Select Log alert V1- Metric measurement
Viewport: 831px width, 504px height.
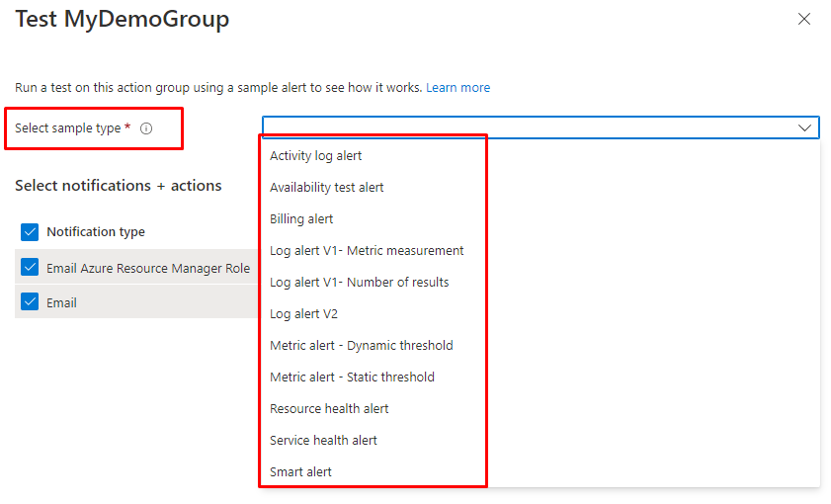point(367,250)
